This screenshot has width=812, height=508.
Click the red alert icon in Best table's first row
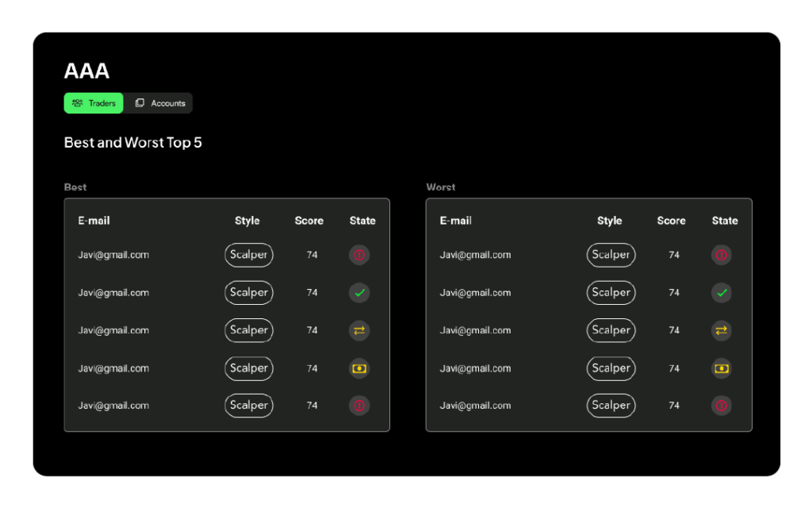[x=359, y=255]
